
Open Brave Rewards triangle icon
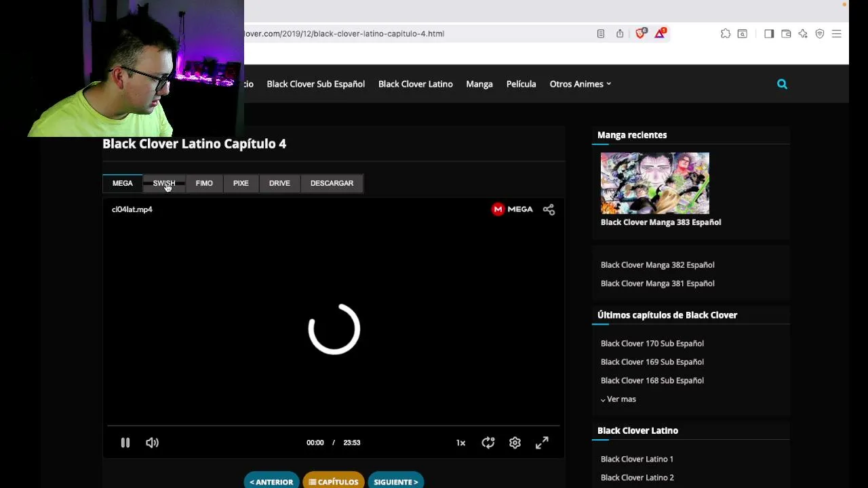click(660, 33)
